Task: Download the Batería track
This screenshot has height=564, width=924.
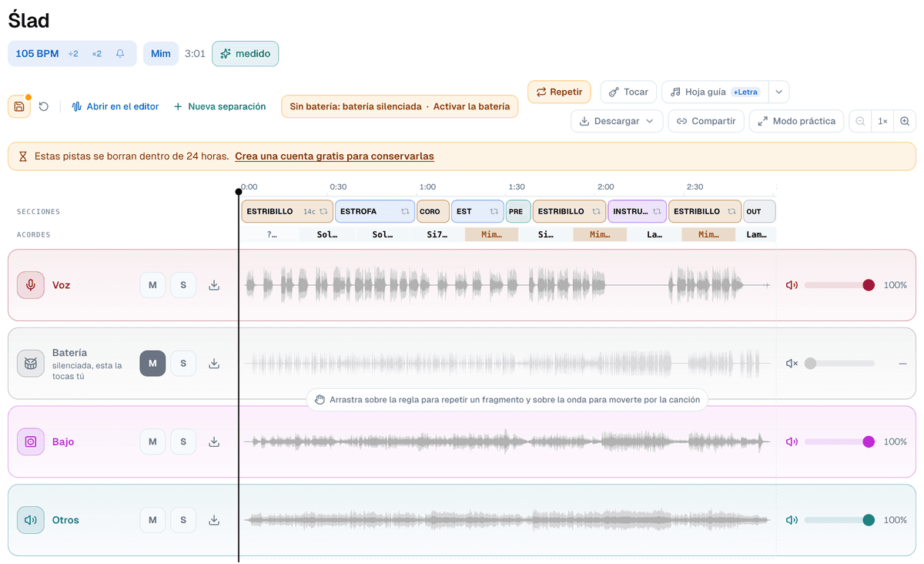Action: 214,364
